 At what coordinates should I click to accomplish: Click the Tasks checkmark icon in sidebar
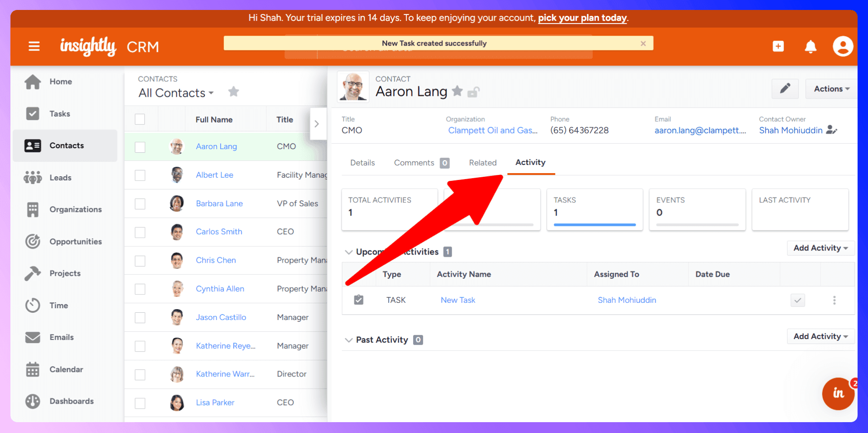[33, 113]
